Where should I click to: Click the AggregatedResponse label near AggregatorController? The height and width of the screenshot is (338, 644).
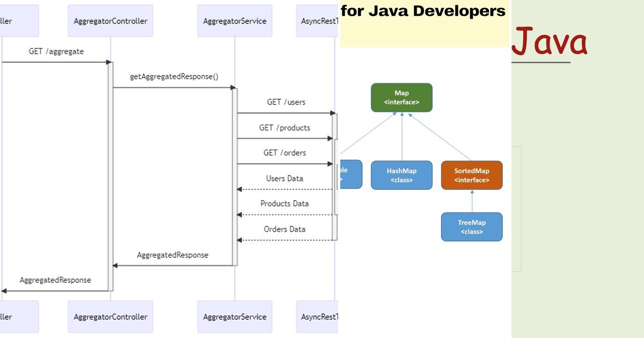[173, 255]
